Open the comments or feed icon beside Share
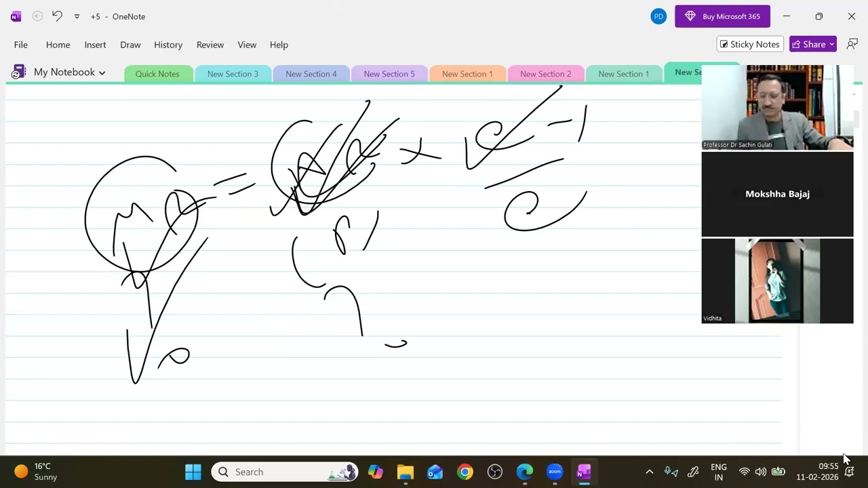The width and height of the screenshot is (868, 488). (852, 44)
